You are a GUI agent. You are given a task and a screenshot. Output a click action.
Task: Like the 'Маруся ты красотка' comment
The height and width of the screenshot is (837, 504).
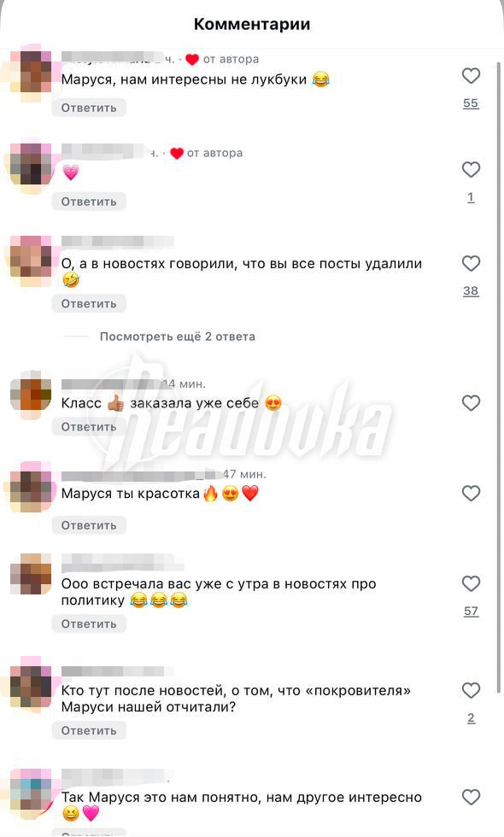click(471, 494)
